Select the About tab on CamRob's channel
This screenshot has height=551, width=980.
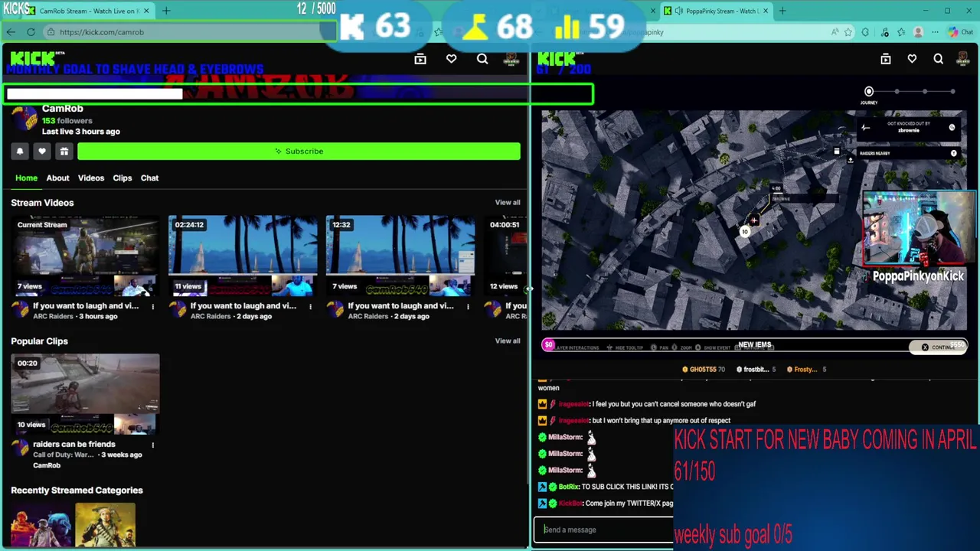pos(57,178)
